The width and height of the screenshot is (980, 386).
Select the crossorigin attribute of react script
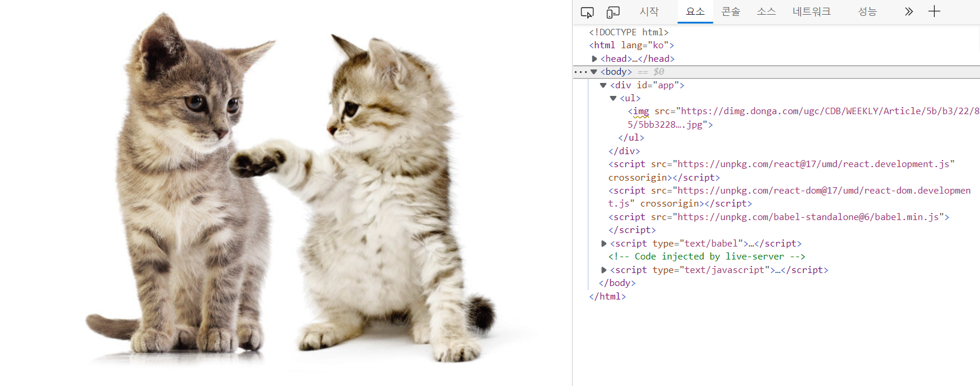coord(637,178)
